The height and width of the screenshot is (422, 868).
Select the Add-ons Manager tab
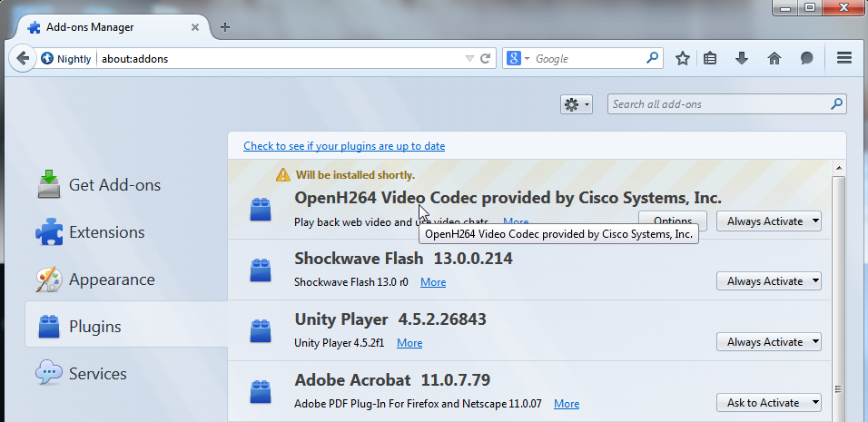tap(111, 27)
